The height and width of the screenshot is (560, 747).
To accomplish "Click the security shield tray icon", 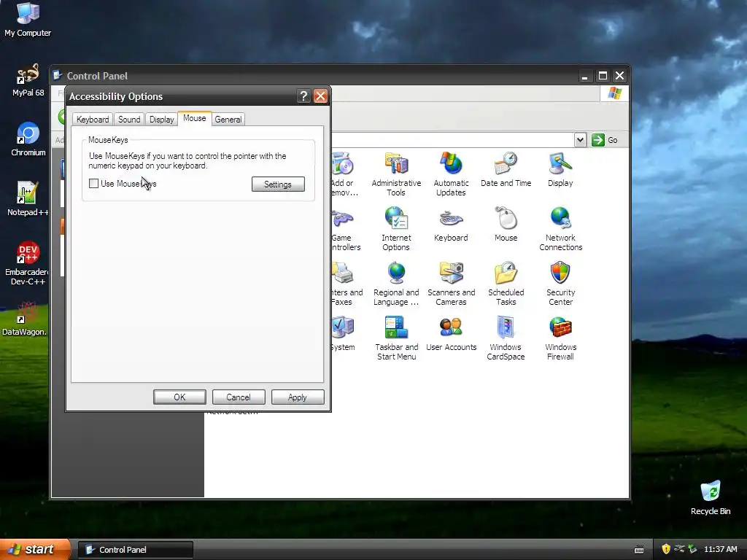I will [666, 550].
